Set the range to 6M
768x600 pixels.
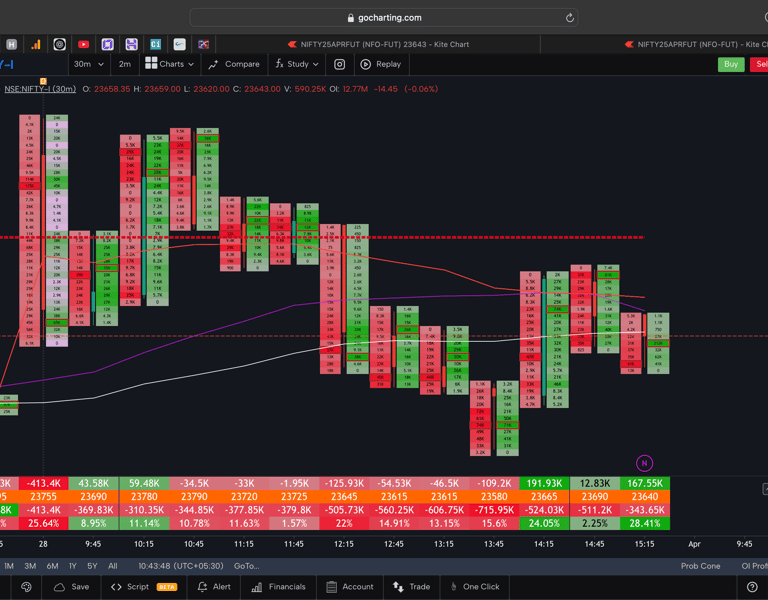tap(52, 566)
